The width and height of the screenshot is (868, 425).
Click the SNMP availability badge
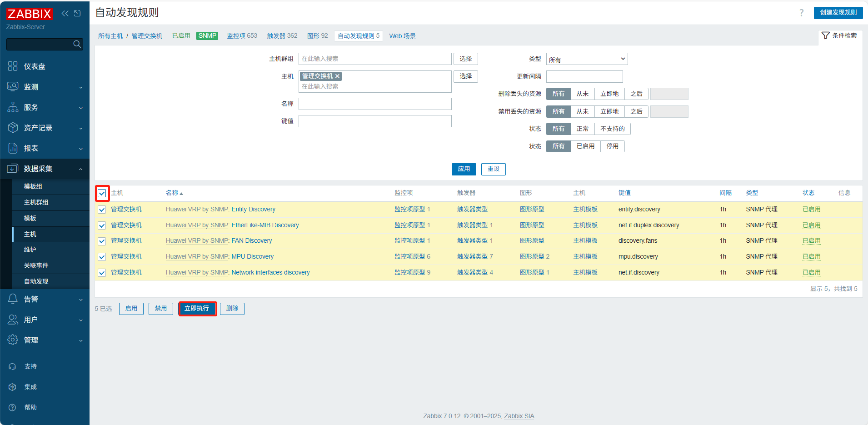[x=207, y=36]
